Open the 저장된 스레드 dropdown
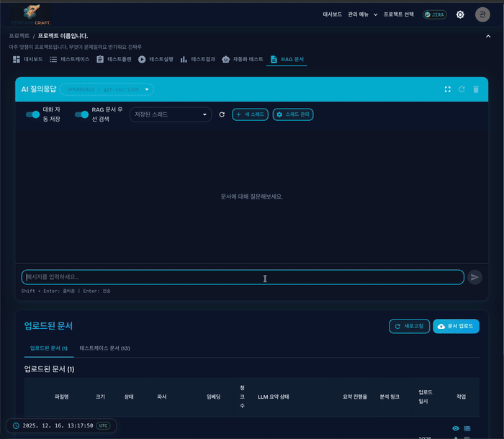Screen dimensions: 504x439 [x=171, y=114]
